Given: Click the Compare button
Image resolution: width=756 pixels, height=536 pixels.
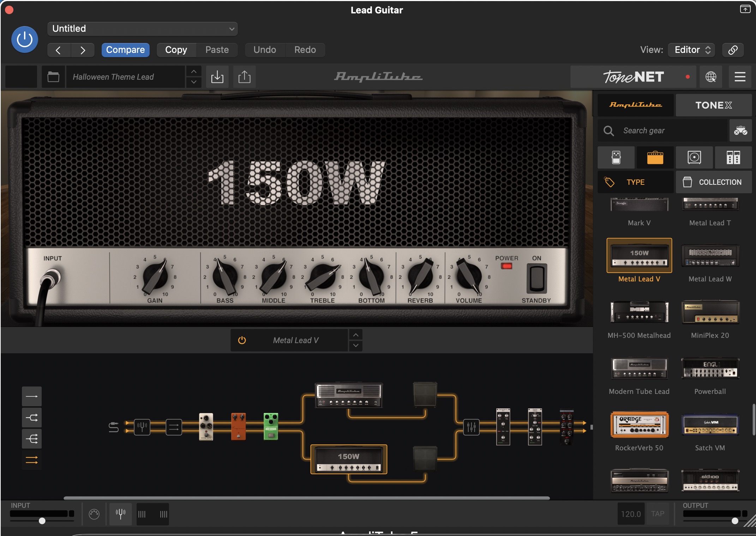Looking at the screenshot, I should pos(125,50).
